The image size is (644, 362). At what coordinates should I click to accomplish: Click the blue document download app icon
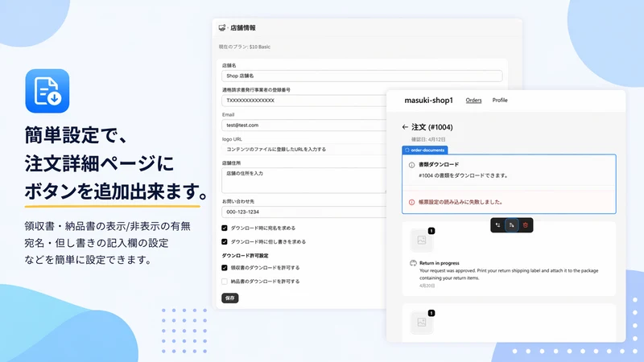pos(47,91)
